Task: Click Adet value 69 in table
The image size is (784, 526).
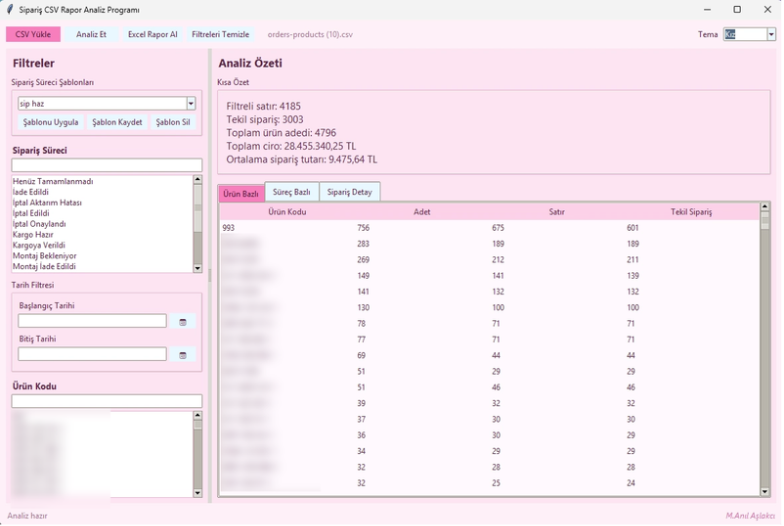Action: click(362, 356)
